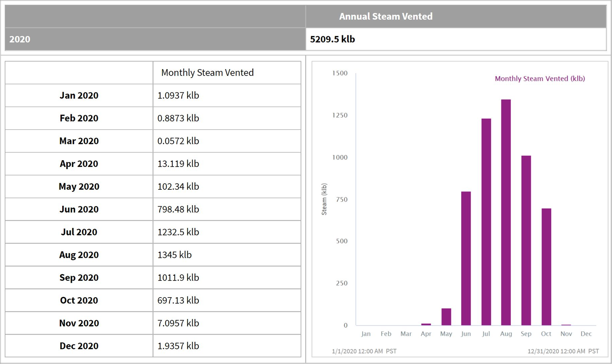Image resolution: width=612 pixels, height=364 pixels.
Task: Click the 1232.5 klb value
Action: 178,232
